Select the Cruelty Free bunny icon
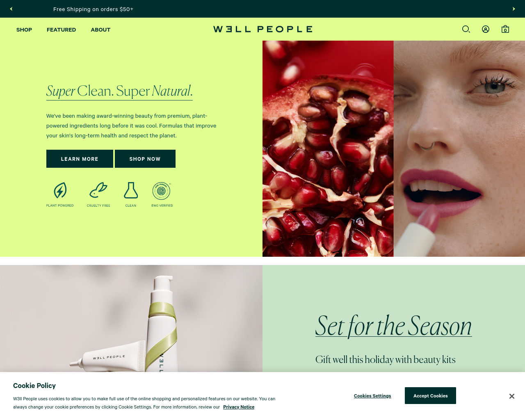Screen dimensions: 525x420 (98, 190)
